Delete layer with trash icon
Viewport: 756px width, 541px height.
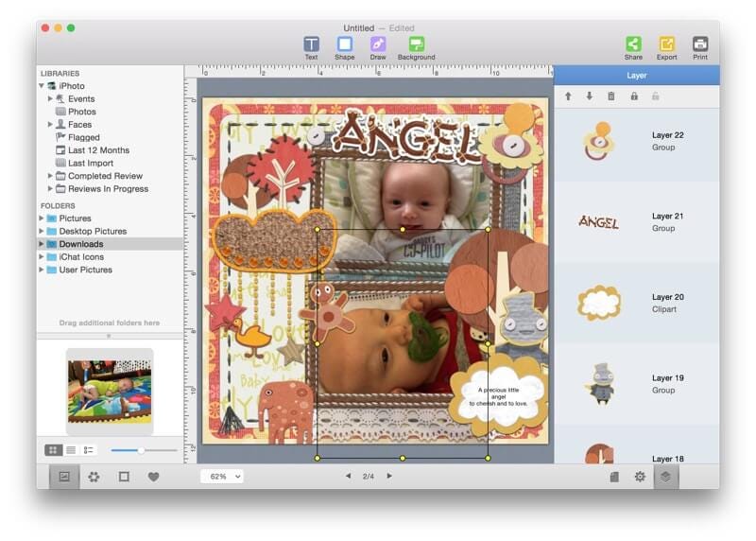pos(610,96)
